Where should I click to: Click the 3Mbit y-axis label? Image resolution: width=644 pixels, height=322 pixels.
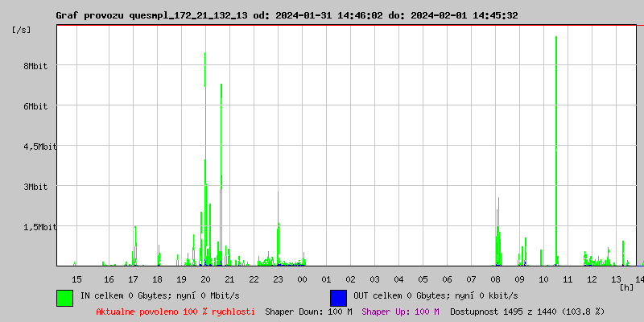[35, 187]
